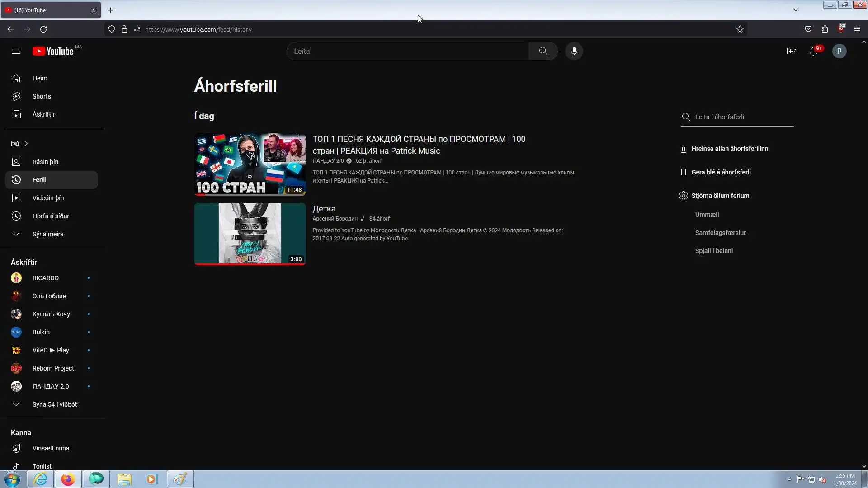Open Shorts from the sidebar
Image resolution: width=868 pixels, height=488 pixels.
[42, 96]
